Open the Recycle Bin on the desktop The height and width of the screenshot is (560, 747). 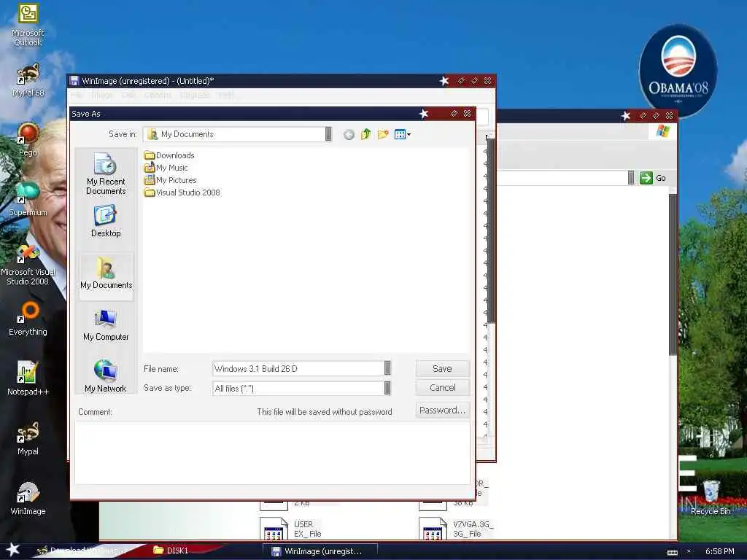711,498
